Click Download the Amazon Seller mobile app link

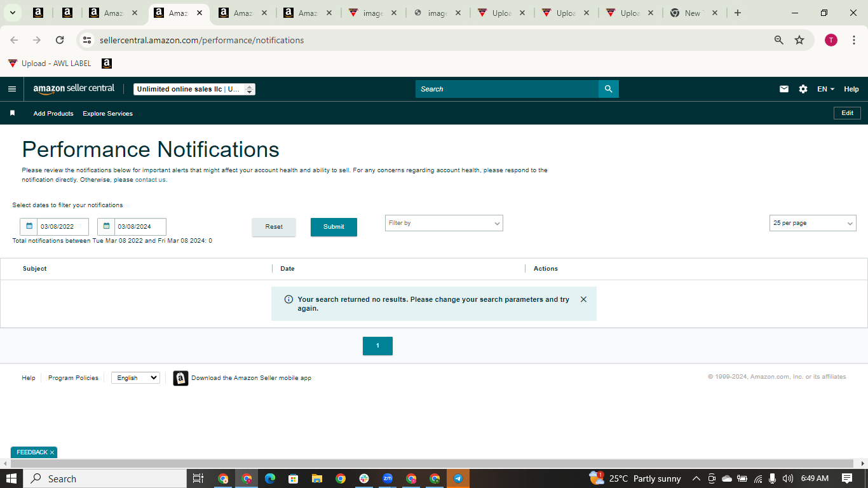[251, 377]
